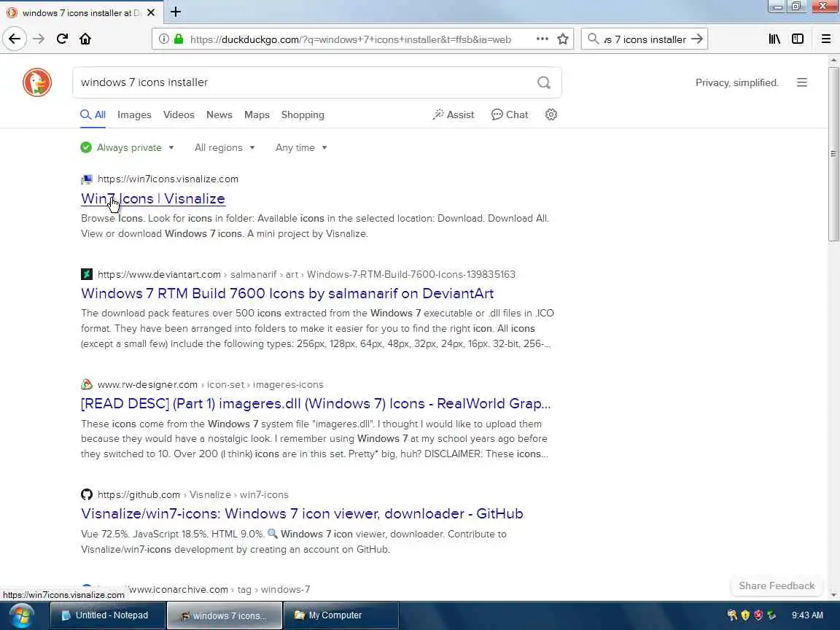Click the rw-designer result favicon
This screenshot has height=630, width=840.
[87, 385]
